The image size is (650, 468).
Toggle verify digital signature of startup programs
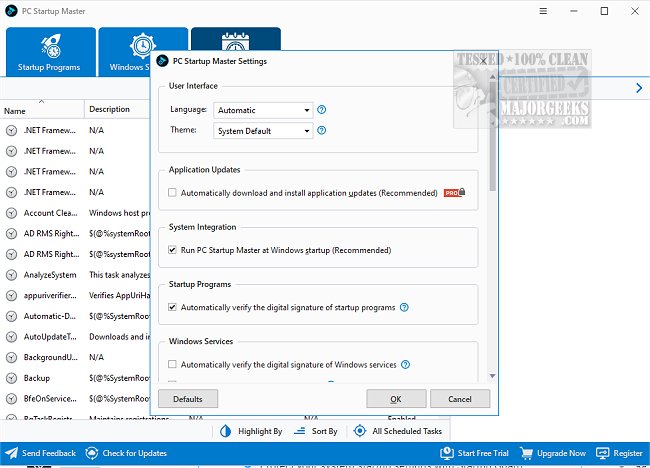coord(172,307)
